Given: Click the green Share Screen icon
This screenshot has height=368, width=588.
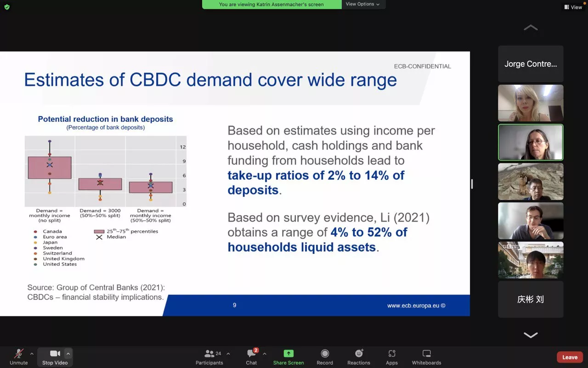Looking at the screenshot, I should pos(288,353).
